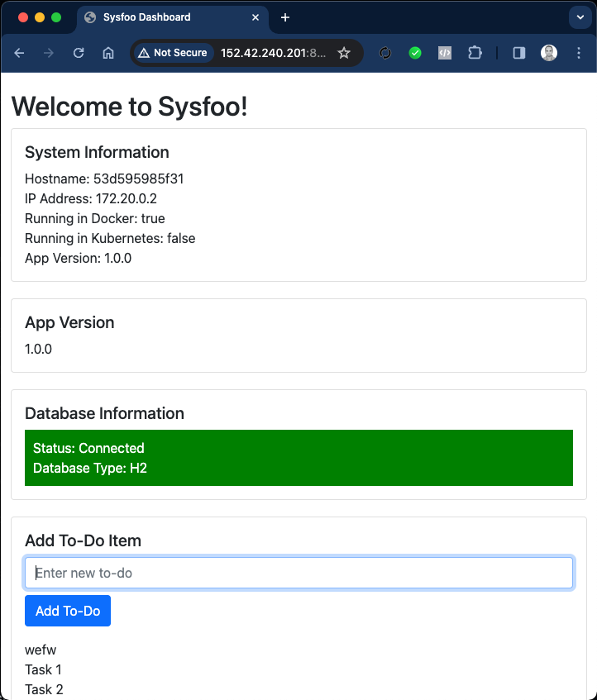Click the red close window button

pyautogui.click(x=23, y=17)
